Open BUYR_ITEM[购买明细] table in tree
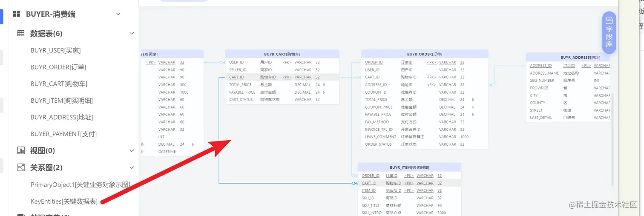Image resolution: width=644 pixels, height=216 pixels. 62,101
